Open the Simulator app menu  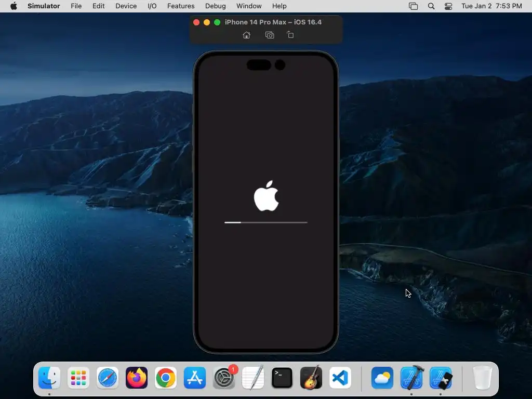(x=44, y=6)
